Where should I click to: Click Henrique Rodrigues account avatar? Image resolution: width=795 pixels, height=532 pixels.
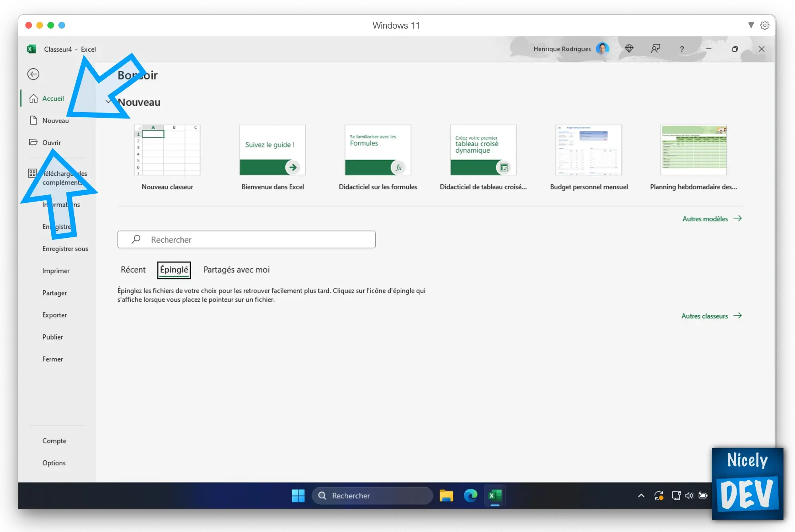[x=603, y=49]
